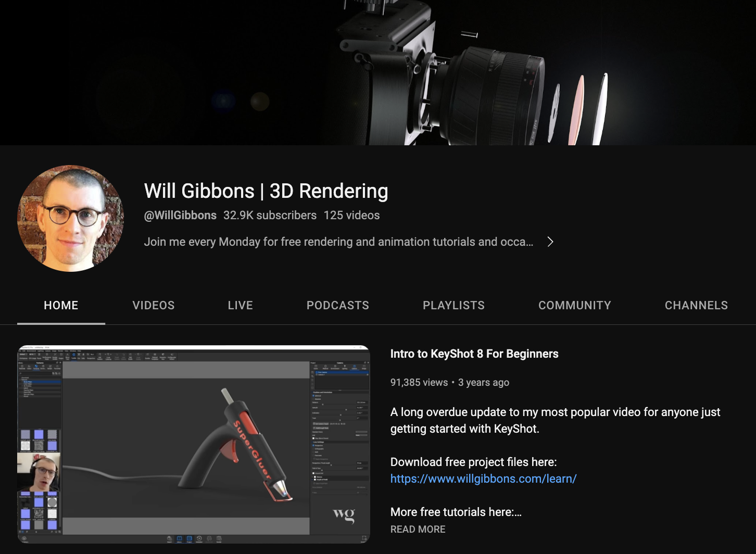Open the Will Gibbons channel avatar
This screenshot has height=554, width=756.
point(71,218)
